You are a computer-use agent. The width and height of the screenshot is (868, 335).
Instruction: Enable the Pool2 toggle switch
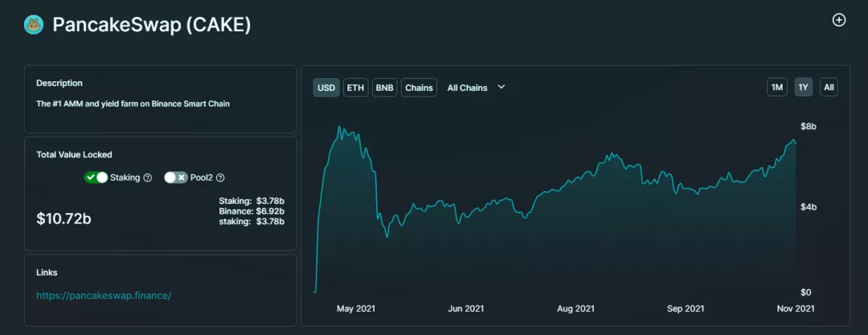176,178
